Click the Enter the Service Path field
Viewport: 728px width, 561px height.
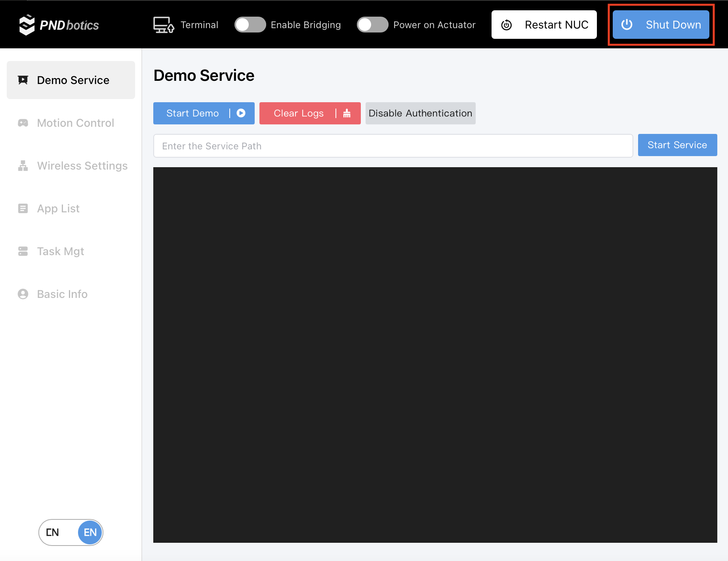pos(393,146)
